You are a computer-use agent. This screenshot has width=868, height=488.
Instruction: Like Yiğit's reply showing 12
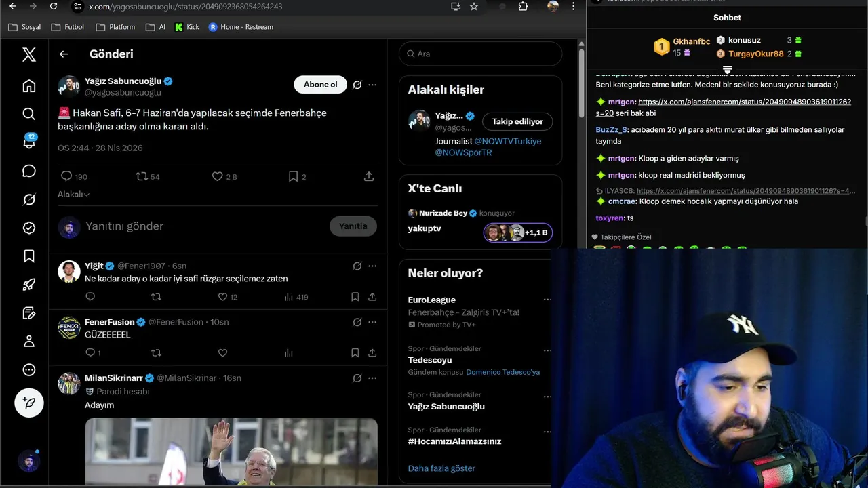click(x=227, y=297)
